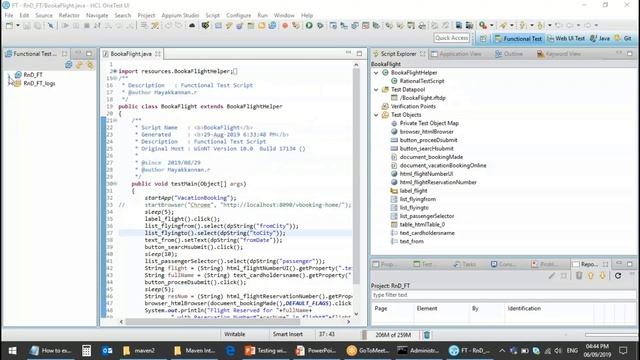Switch to Java perspective
This screenshot has height=360, width=640.
click(600, 38)
